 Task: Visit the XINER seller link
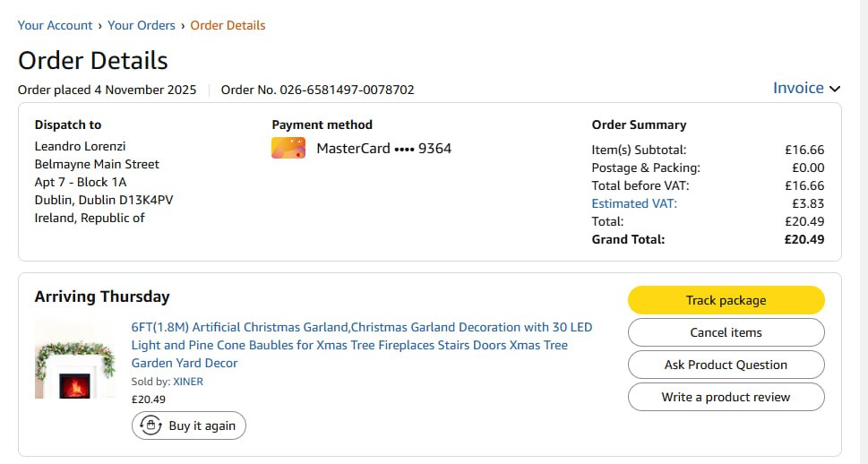tap(188, 382)
